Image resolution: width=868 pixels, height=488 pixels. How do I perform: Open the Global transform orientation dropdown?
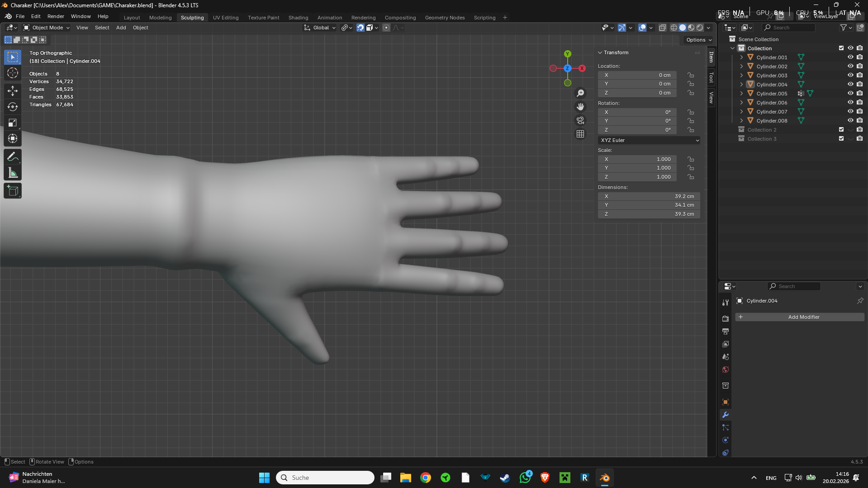point(320,28)
